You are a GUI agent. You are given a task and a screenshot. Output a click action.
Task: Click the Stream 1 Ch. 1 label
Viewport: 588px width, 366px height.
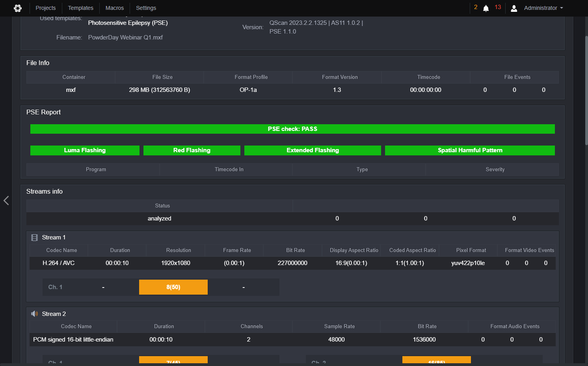tap(55, 287)
